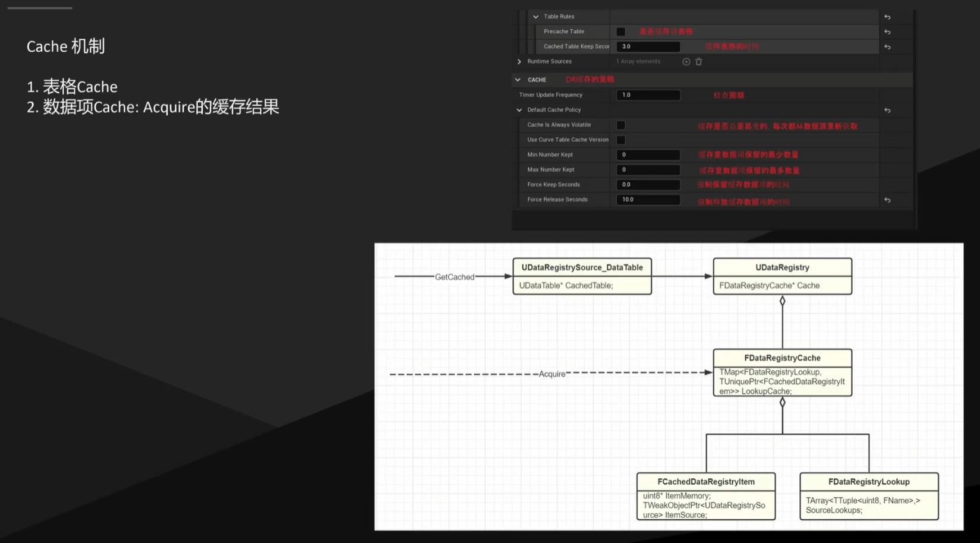980x543 pixels.
Task: Select the FDataRegistryCache class box
Action: point(782,372)
